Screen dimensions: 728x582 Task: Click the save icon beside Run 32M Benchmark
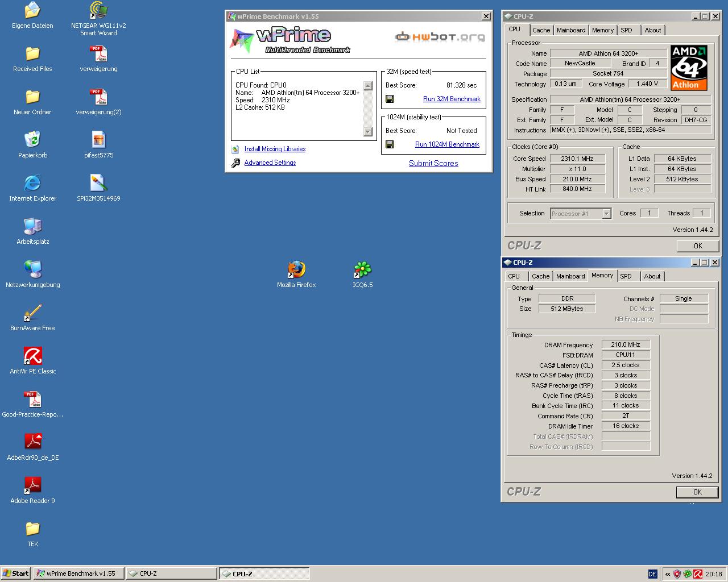pyautogui.click(x=390, y=99)
